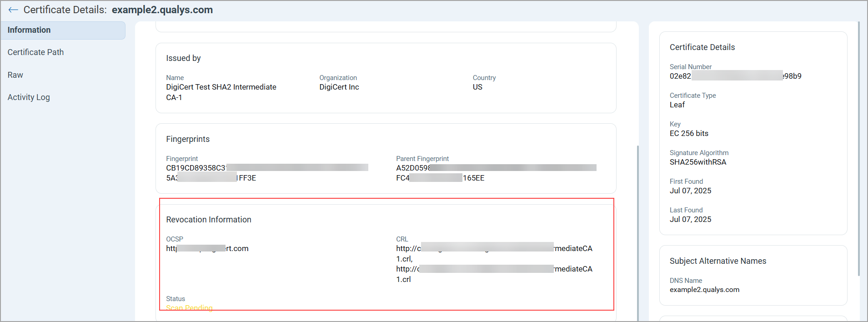
Task: Click the Scan Pending status text
Action: 189,308
